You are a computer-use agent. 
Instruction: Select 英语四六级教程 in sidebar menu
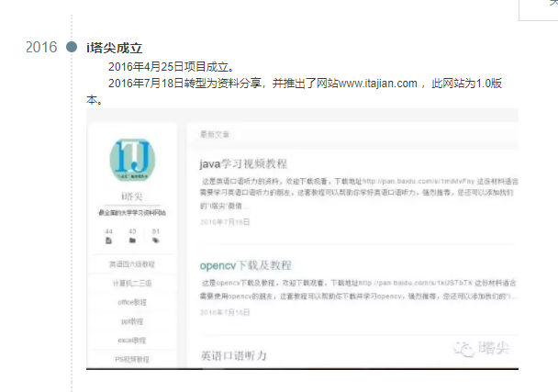131,264
